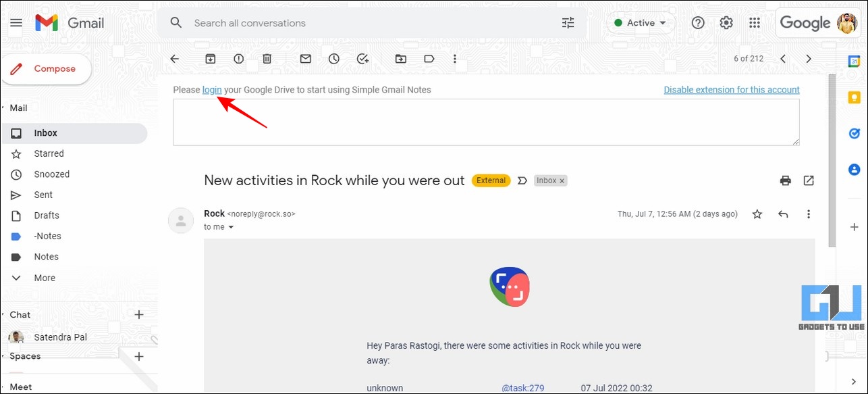Collapse the Chat section
This screenshot has width=868, height=394.
[x=4, y=314]
